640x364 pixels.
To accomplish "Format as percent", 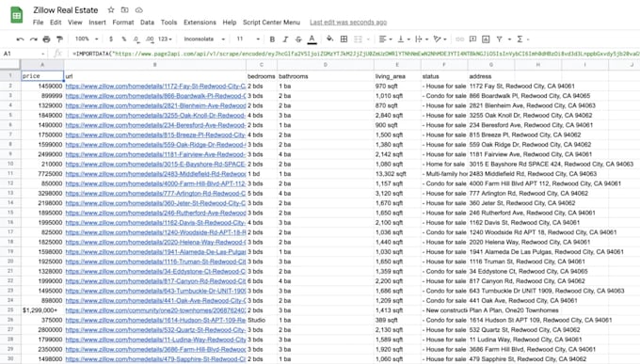I will (x=123, y=40).
